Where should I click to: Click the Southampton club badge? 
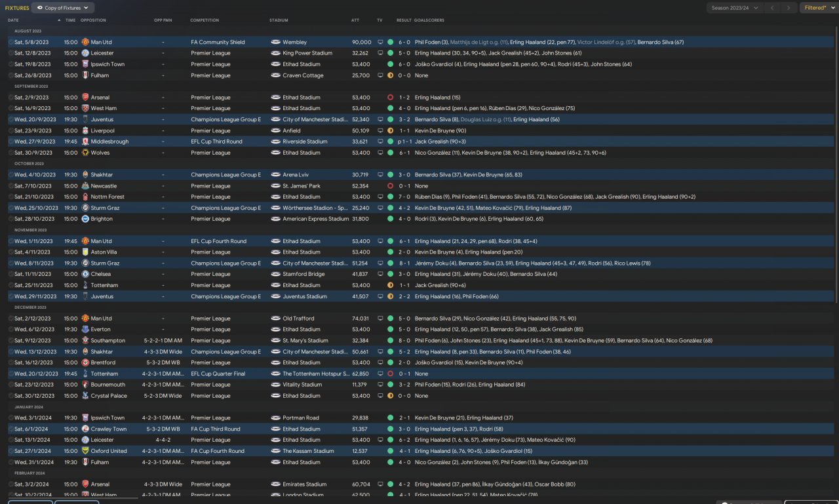click(85, 341)
